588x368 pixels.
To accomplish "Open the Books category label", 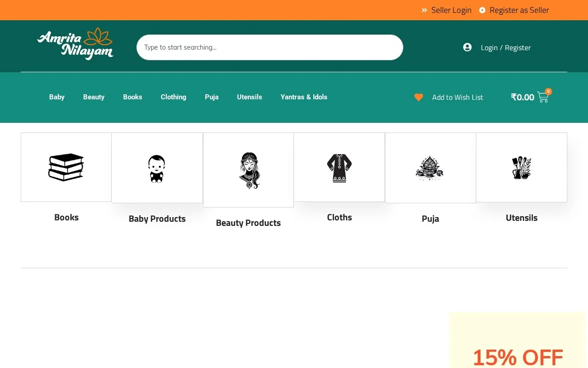I will click(67, 217).
